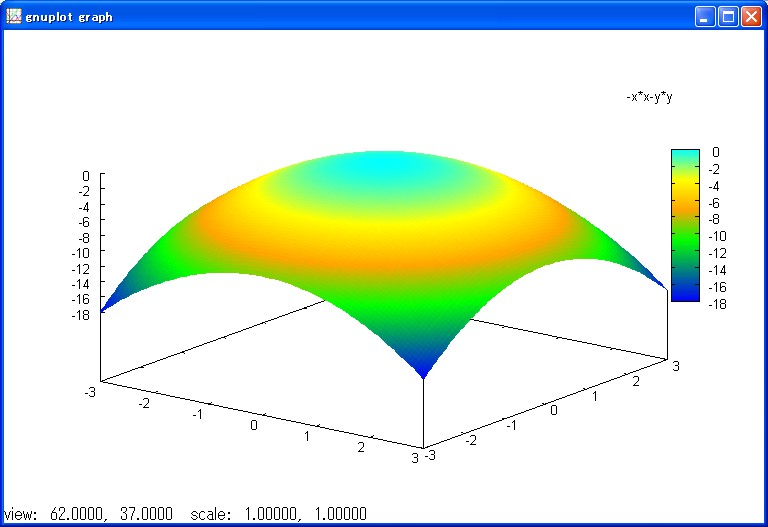
Task: Click the z-axis label -8
Action: click(x=84, y=238)
